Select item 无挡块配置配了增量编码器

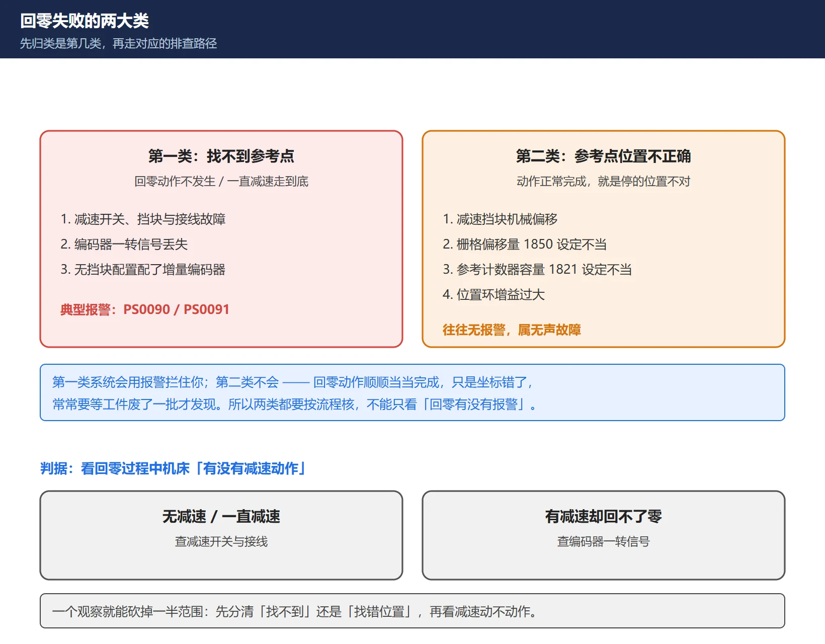tap(143, 270)
